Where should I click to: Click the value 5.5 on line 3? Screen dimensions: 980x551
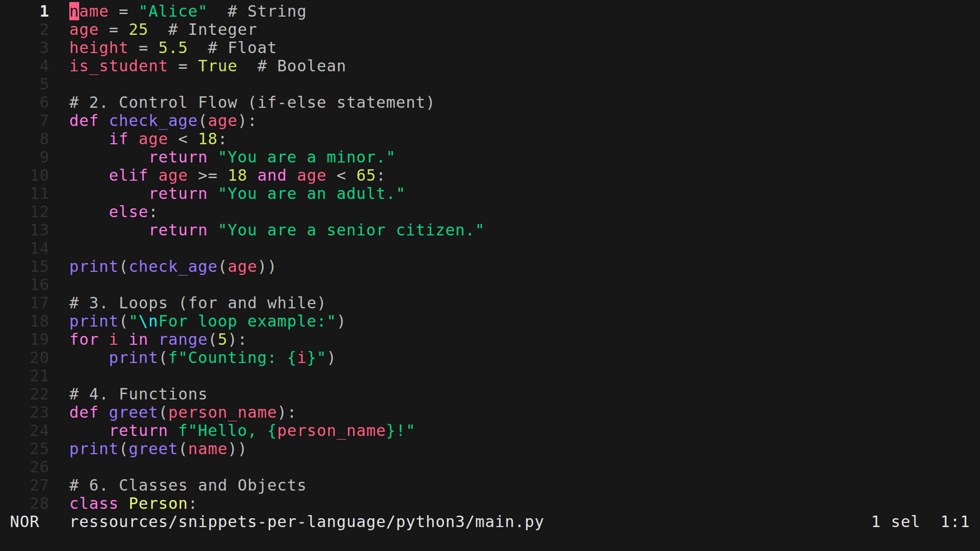[x=173, y=48]
